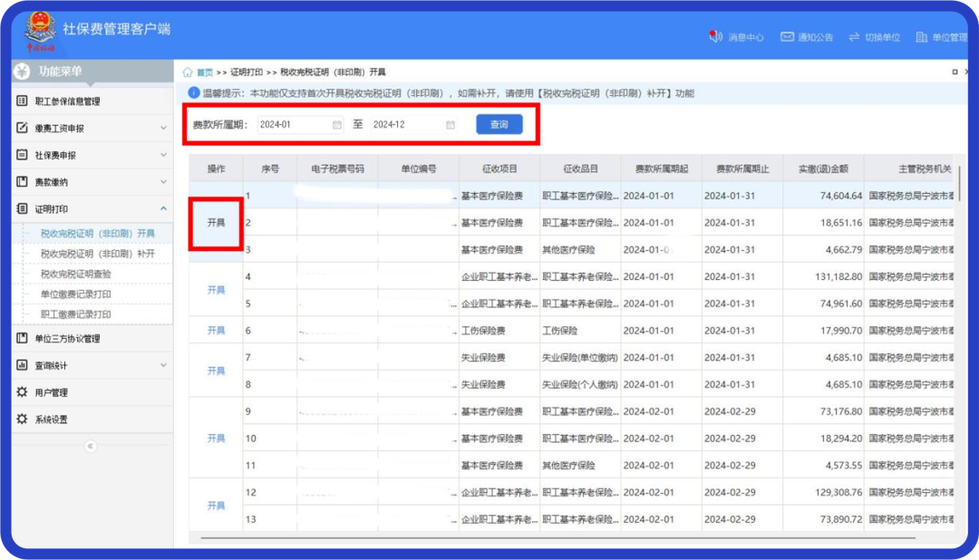Click calendar icon of end period 2024-12
Viewport: 979px width, 560px height.
tap(451, 125)
